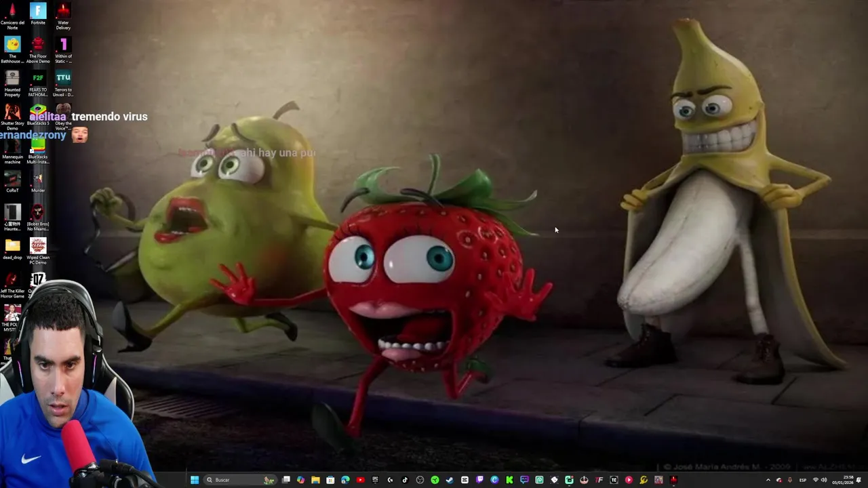Launch the Epic Games Launcher taskbar icon
Screen dimensions: 868x488
coord(375,480)
